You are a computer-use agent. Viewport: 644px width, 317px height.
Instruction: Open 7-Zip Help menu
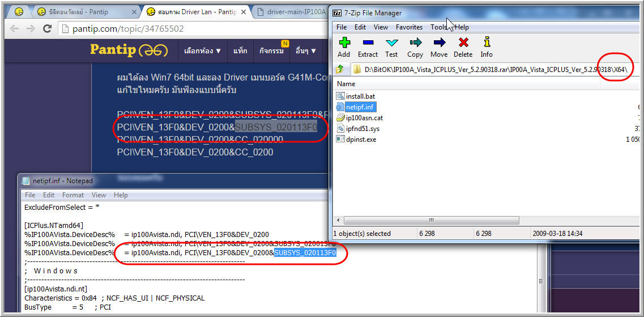pos(462,27)
